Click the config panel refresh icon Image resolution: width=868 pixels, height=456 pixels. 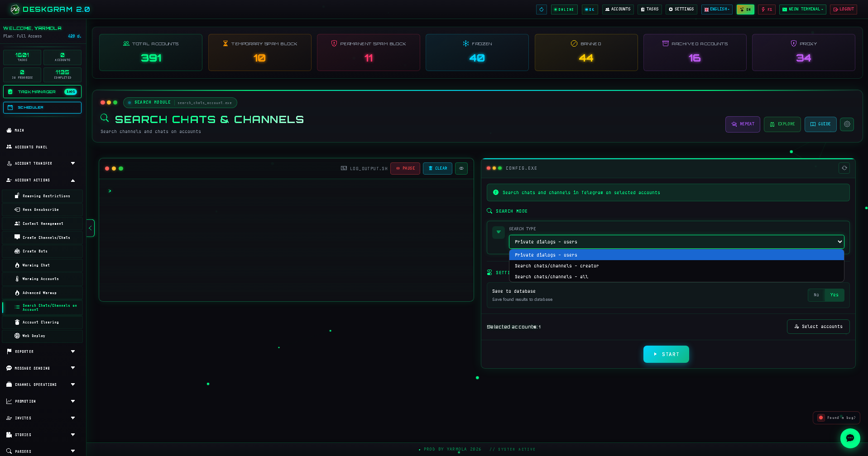point(844,168)
